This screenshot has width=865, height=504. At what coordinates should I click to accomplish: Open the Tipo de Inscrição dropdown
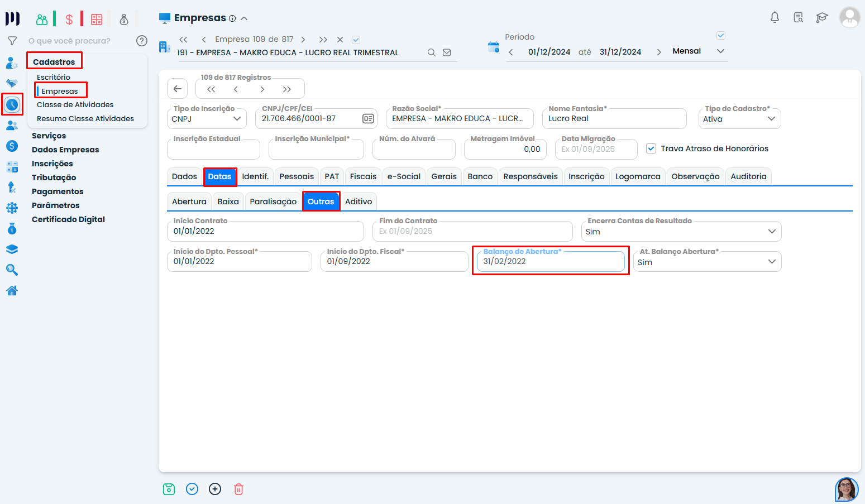207,119
